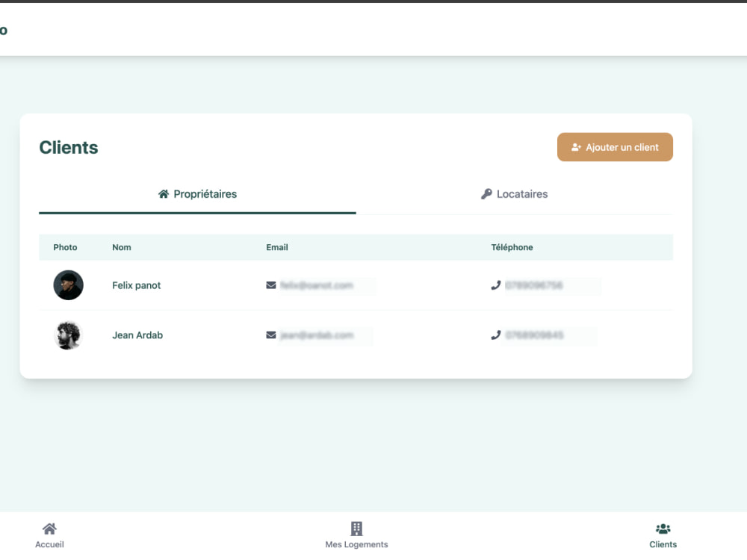The width and height of the screenshot is (747, 560).
Task: Click the home icon above Accueil
Action: pos(49,529)
